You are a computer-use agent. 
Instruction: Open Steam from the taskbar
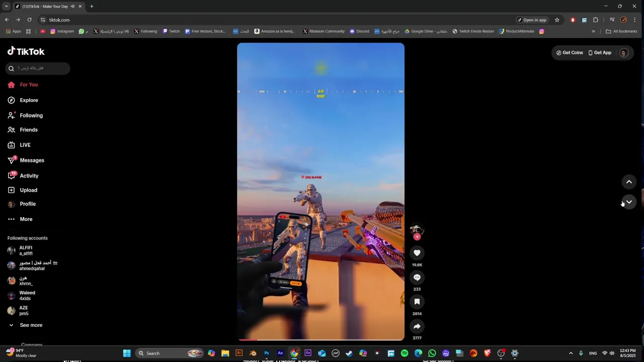(349, 353)
